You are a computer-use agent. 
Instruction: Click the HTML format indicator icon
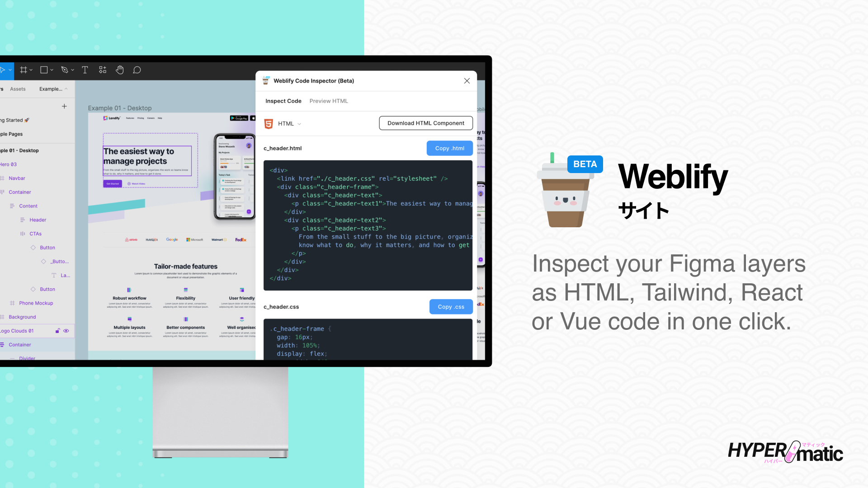(270, 123)
